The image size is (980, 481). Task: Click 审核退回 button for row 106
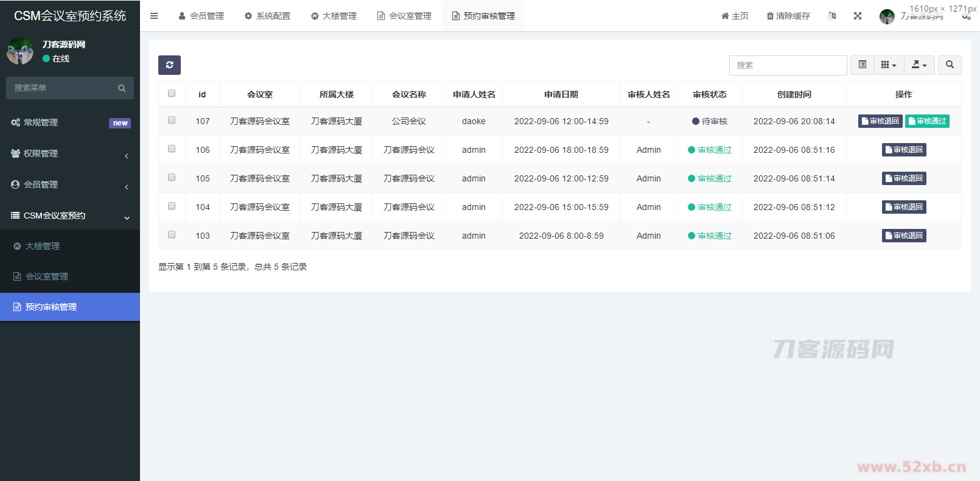click(x=904, y=150)
